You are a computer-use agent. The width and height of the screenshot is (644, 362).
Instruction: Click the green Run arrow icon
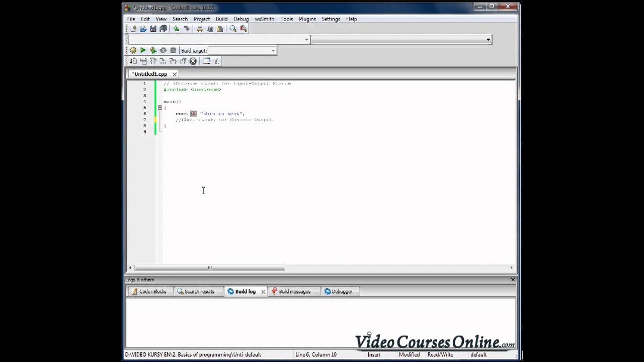(x=143, y=50)
